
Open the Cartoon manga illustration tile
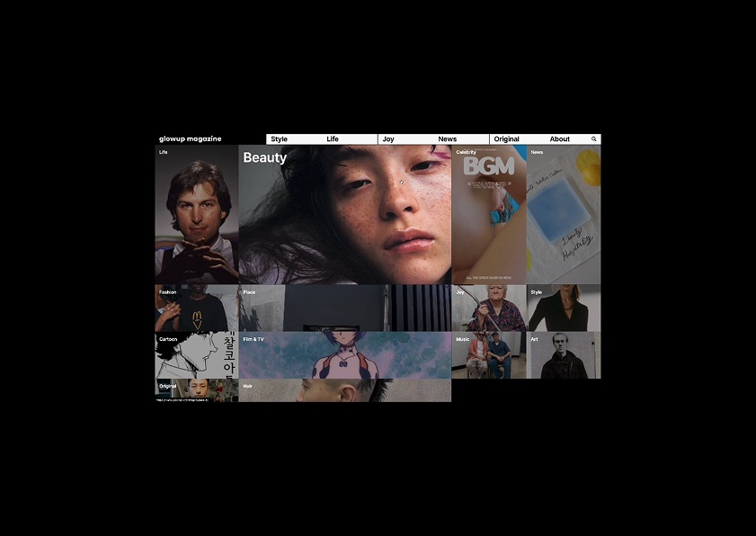196,356
